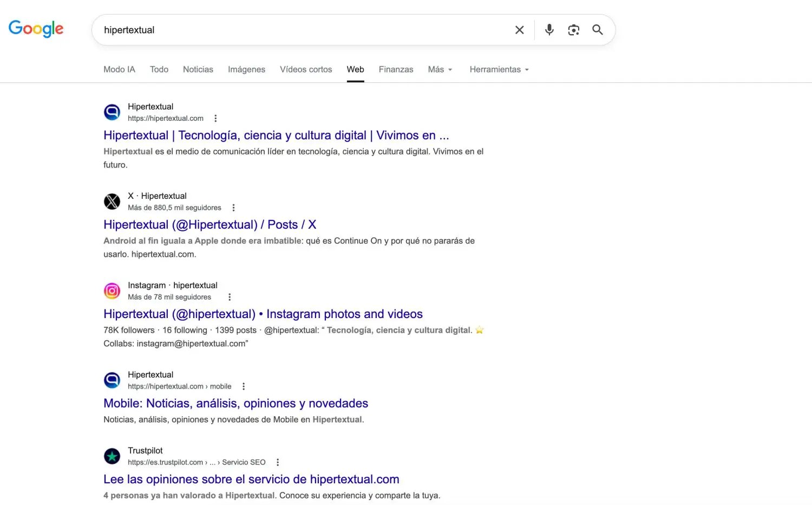Click the X logo favicon
Screen dimensions: 812x505
pyautogui.click(x=112, y=202)
